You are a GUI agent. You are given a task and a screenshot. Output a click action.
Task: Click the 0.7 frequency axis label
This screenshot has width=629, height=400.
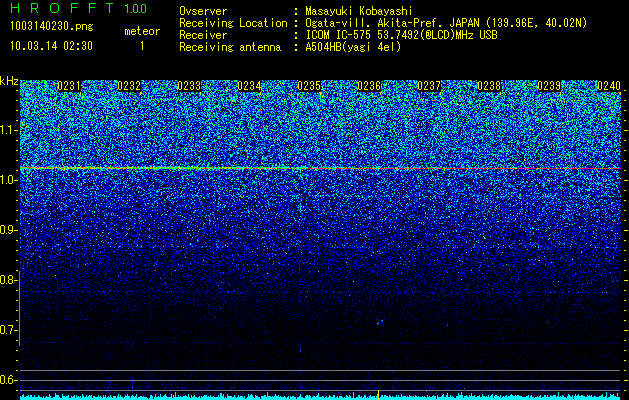pyautogui.click(x=8, y=330)
